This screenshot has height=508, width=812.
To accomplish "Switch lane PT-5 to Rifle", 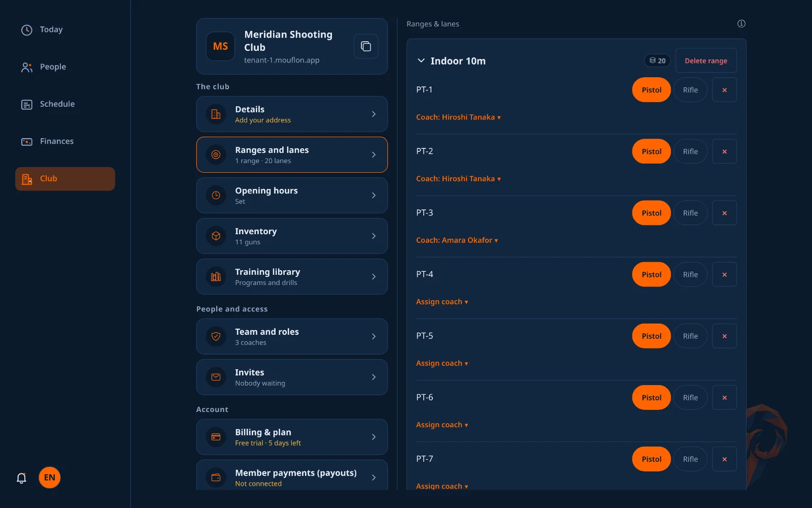I will pyautogui.click(x=690, y=336).
